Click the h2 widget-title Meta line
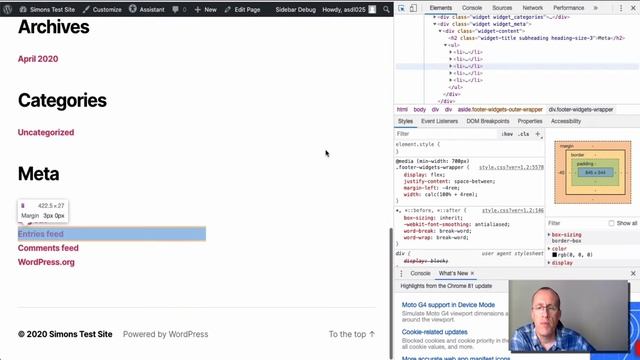The width and height of the screenshot is (640, 360). 537,38
